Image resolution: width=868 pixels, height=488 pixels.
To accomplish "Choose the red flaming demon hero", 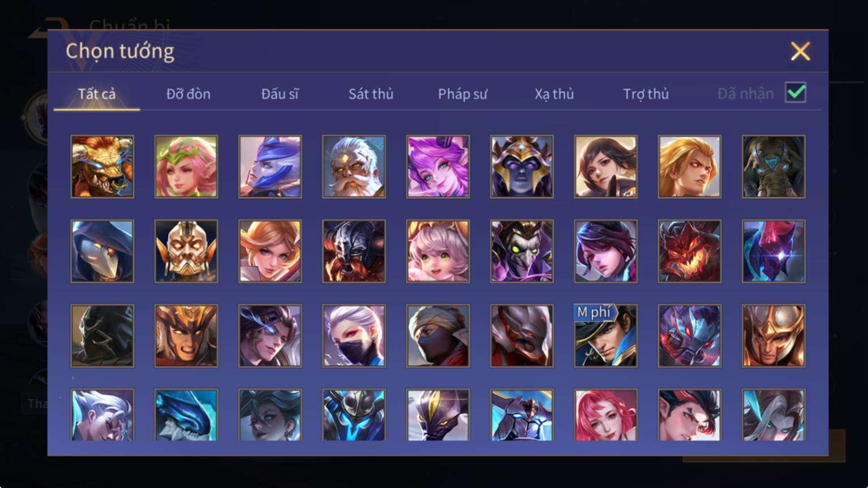I will pyautogui.click(x=689, y=251).
